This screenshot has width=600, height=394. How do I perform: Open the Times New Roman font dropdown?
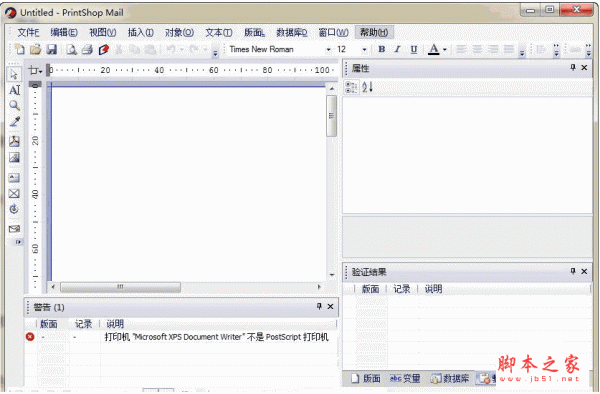(x=328, y=50)
